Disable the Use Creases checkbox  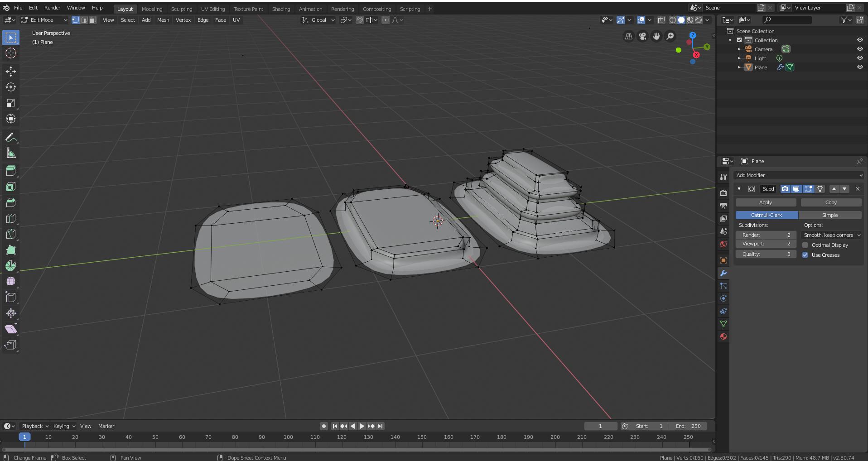coord(805,255)
